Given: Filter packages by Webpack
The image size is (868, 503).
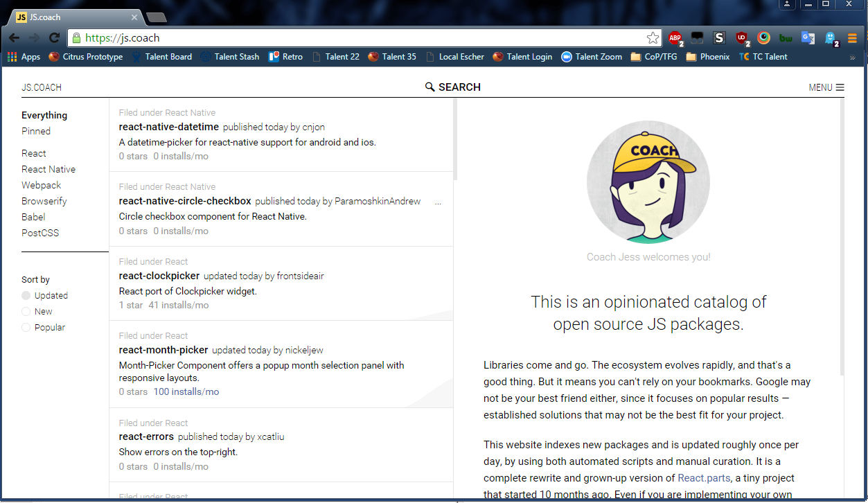Looking at the screenshot, I should pyautogui.click(x=42, y=185).
